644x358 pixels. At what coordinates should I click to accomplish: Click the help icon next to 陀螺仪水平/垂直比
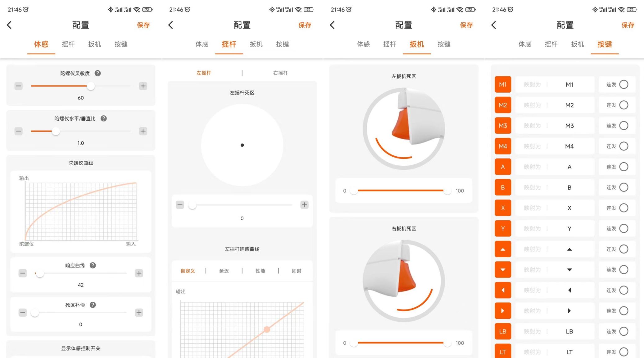104,118
